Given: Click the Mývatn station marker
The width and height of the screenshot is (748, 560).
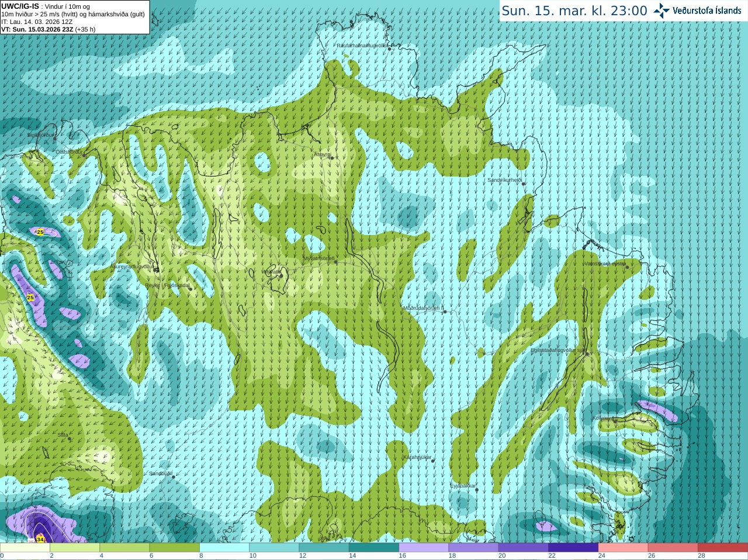Looking at the screenshot, I should pos(281,275).
